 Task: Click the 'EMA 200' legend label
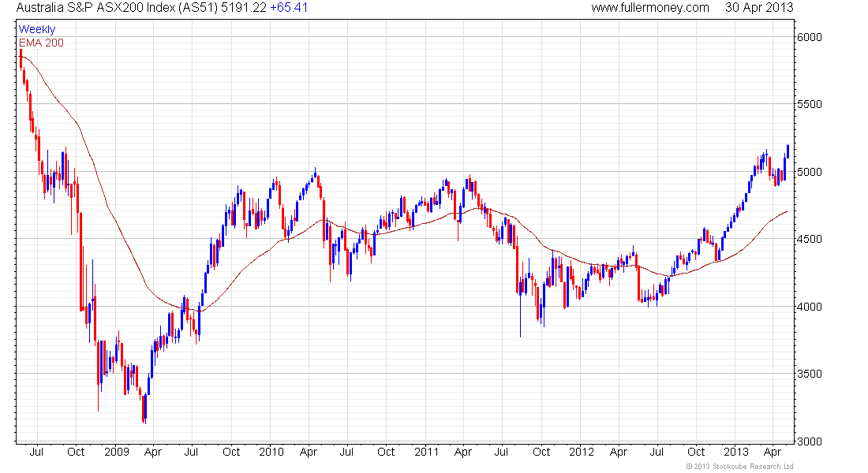(41, 43)
